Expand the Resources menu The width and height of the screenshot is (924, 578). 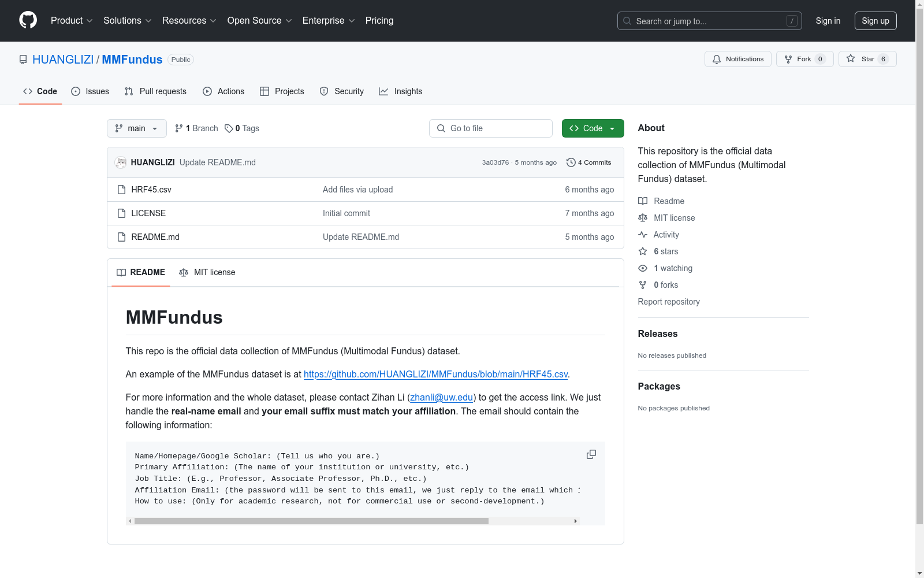(189, 21)
